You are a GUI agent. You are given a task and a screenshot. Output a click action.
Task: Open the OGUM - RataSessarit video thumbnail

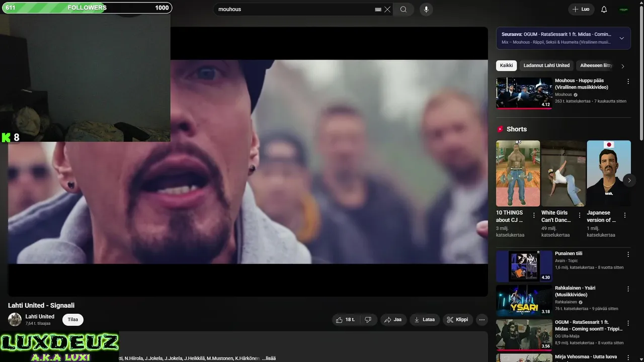pyautogui.click(x=524, y=335)
